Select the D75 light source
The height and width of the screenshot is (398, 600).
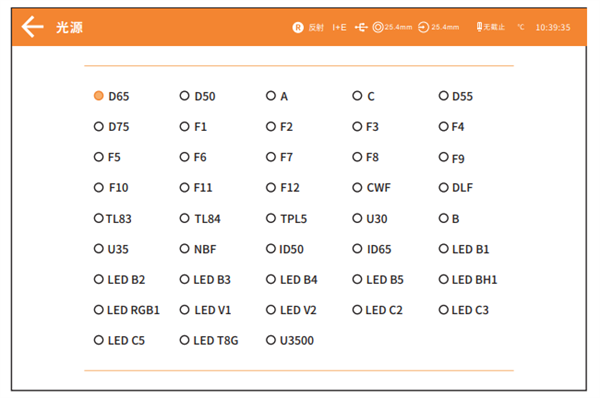coord(98,126)
